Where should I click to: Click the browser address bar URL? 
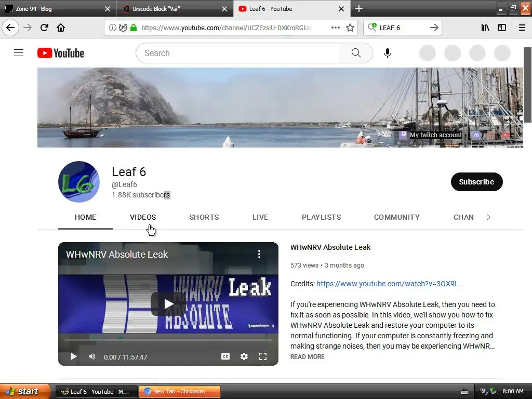[x=226, y=28]
